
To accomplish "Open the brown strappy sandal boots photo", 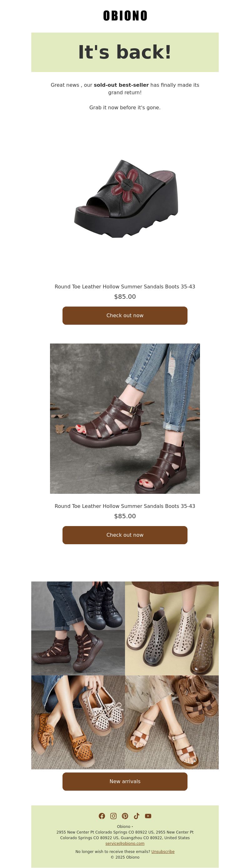I will click(x=125, y=418).
